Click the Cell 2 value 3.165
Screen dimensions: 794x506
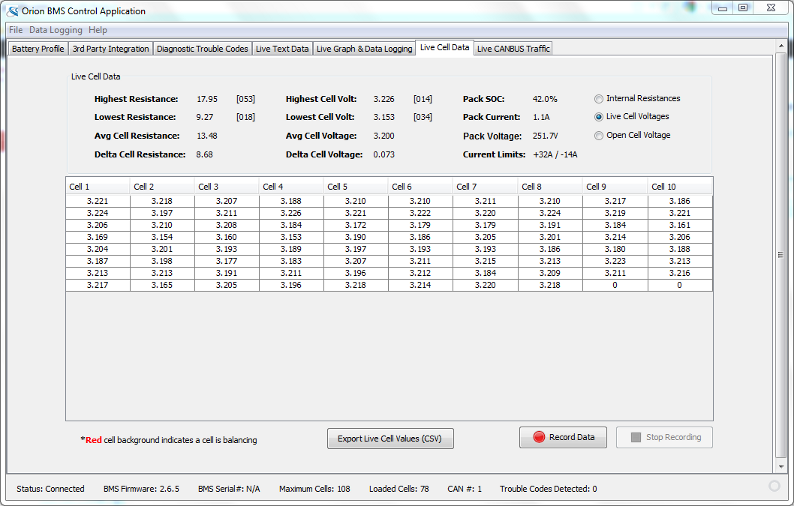click(x=162, y=285)
